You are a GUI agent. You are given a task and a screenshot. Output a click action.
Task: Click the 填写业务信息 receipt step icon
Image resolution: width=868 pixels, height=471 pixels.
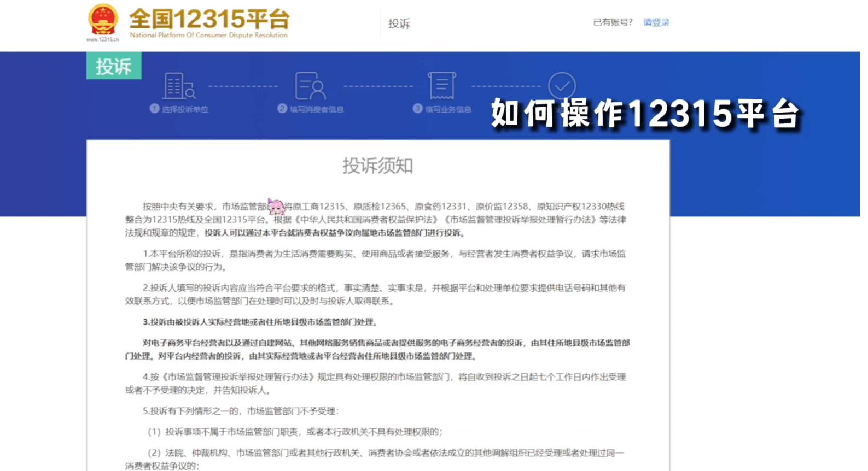[442, 86]
